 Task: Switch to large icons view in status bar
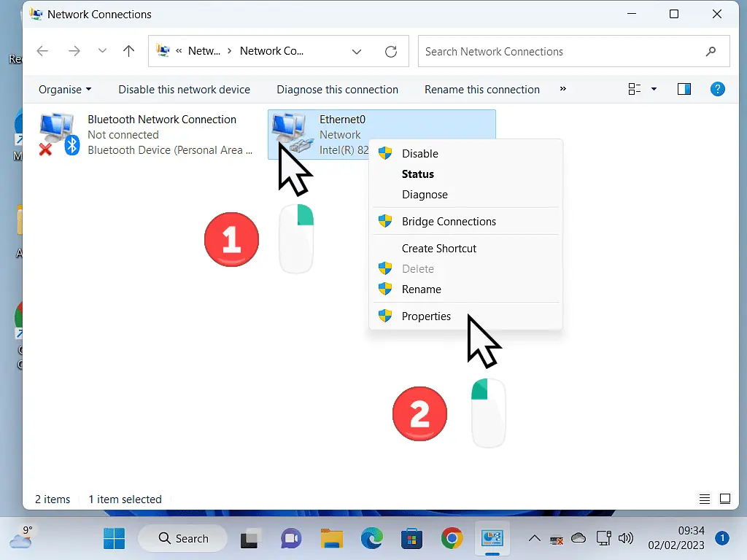pos(725,499)
